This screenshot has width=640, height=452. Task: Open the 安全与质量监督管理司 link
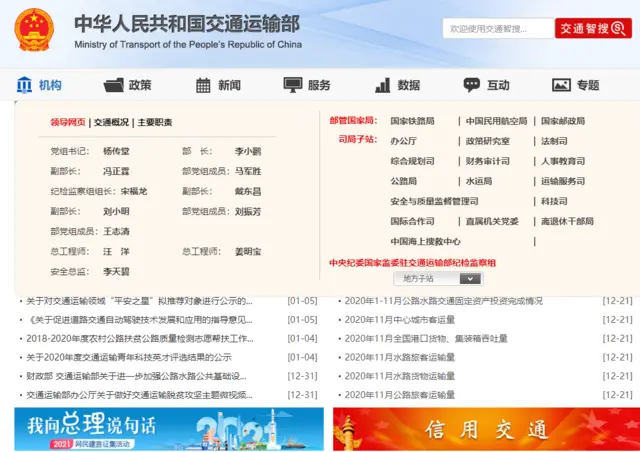pos(434,201)
